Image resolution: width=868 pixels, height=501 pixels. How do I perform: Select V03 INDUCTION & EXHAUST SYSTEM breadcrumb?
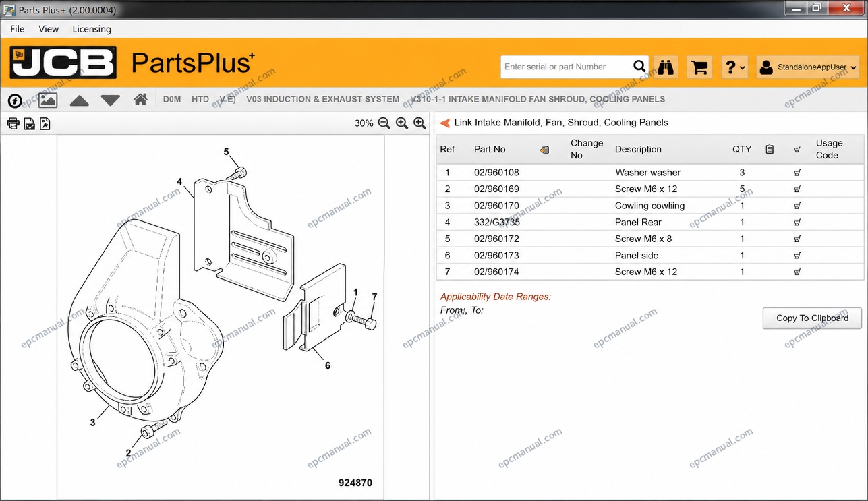[322, 99]
